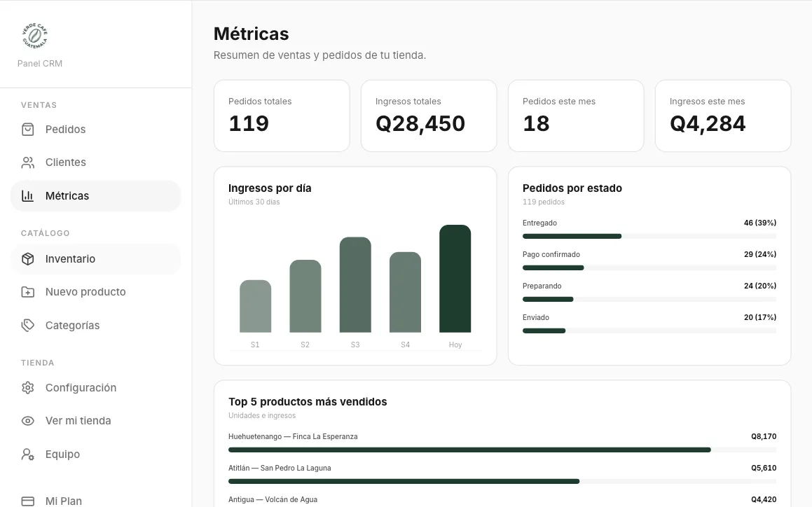Click the Métricas bar chart icon
The image size is (812, 507).
[x=28, y=196]
